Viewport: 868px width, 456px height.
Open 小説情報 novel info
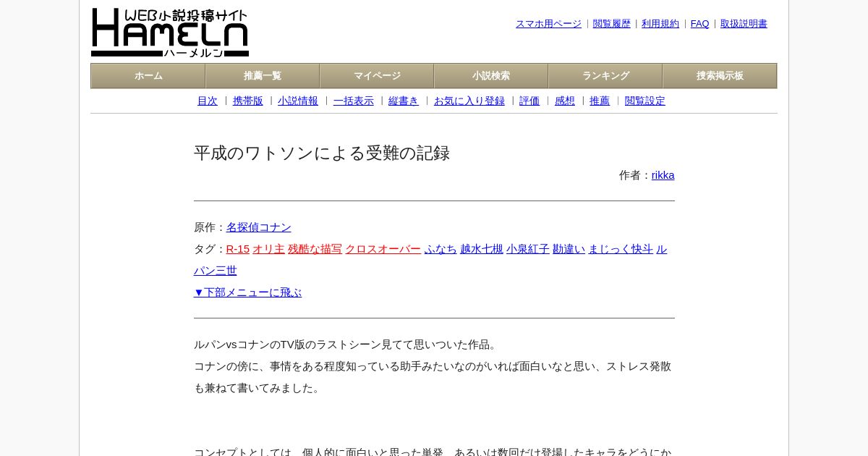pos(298,101)
